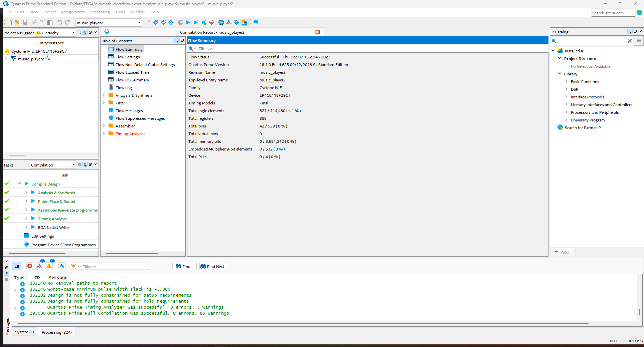Click the Tasks panel customize menu icon
This screenshot has width=644, height=347.
pyautogui.click(x=79, y=164)
